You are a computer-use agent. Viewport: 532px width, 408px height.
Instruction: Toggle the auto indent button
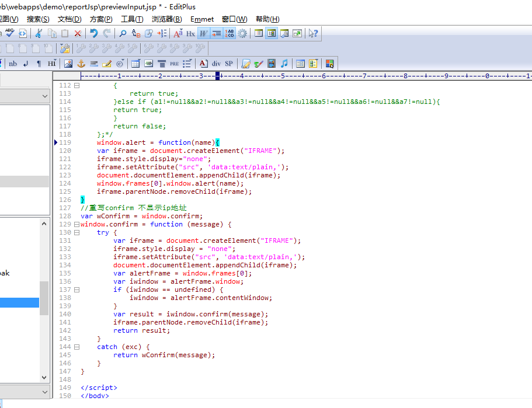[x=216, y=33]
